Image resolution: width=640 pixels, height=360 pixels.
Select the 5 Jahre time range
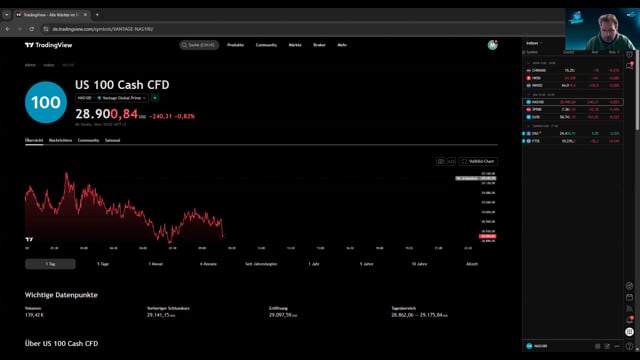pyautogui.click(x=366, y=264)
